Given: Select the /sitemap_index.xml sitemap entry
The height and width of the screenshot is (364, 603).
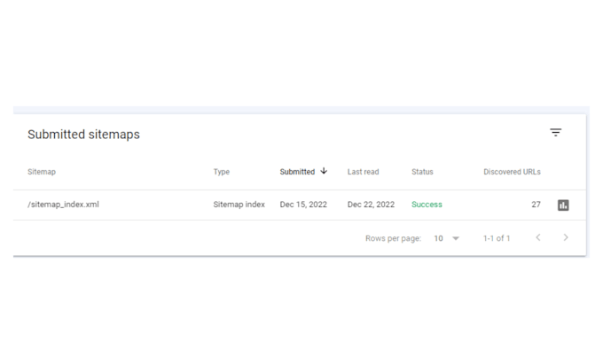Looking at the screenshot, I should pos(63,205).
